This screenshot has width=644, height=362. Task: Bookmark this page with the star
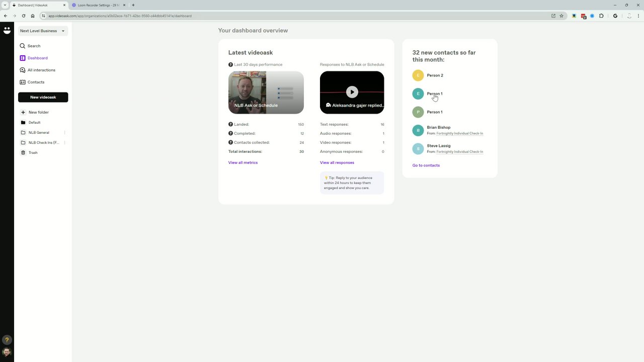[x=561, y=16]
